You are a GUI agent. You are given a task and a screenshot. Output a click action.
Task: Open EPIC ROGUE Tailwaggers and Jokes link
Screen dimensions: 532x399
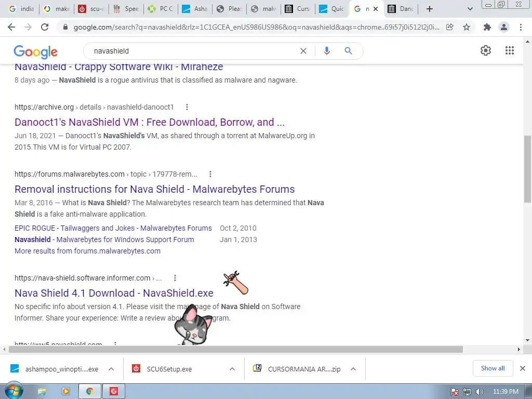pyautogui.click(x=113, y=228)
